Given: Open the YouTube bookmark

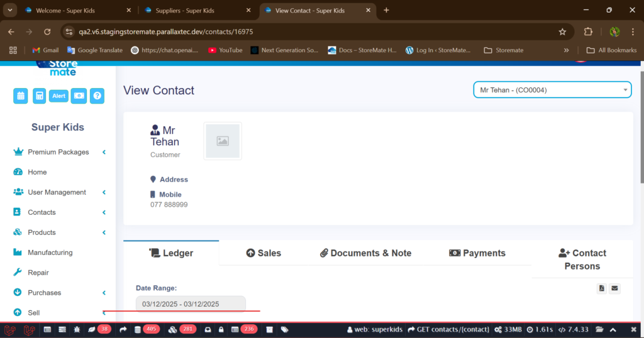Looking at the screenshot, I should point(225,50).
